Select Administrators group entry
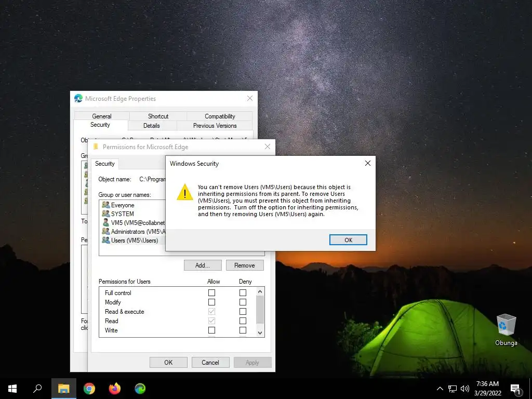532x399 pixels. (133, 231)
